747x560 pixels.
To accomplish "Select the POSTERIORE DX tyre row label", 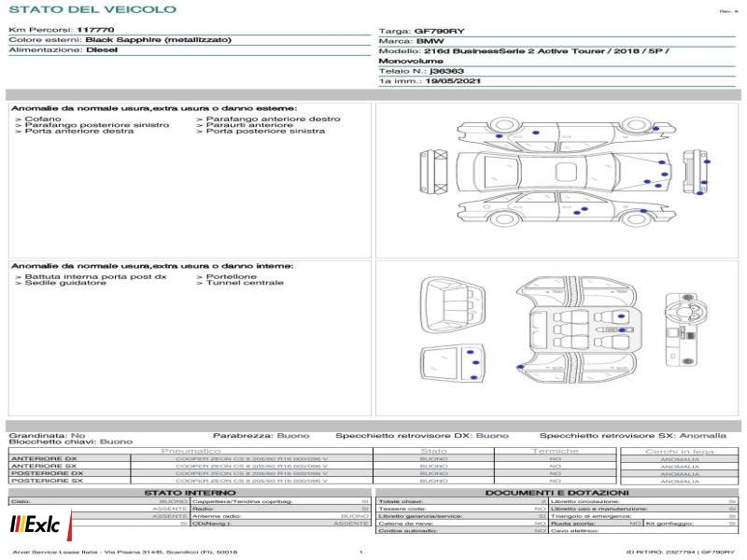I will click(x=47, y=473).
